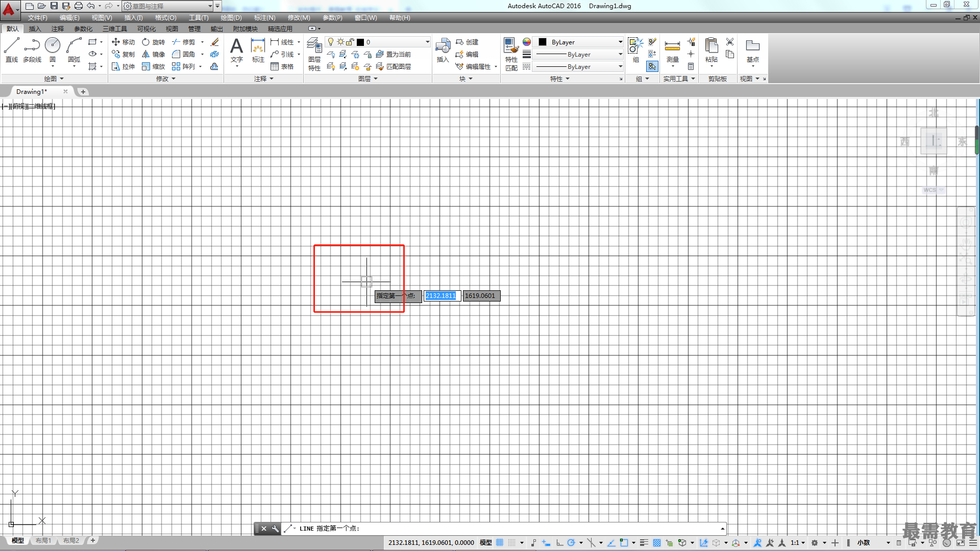Toggle the drawing grid display in status bar

click(500, 542)
